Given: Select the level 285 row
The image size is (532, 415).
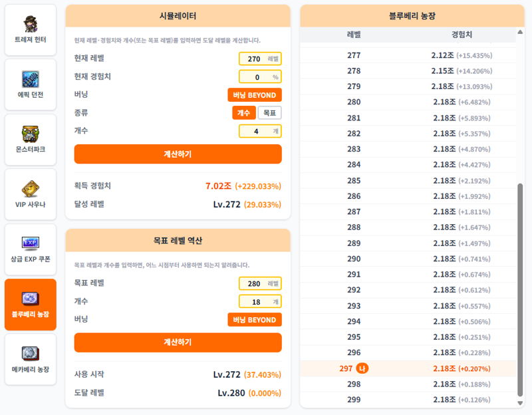Looking at the screenshot, I should point(408,181).
